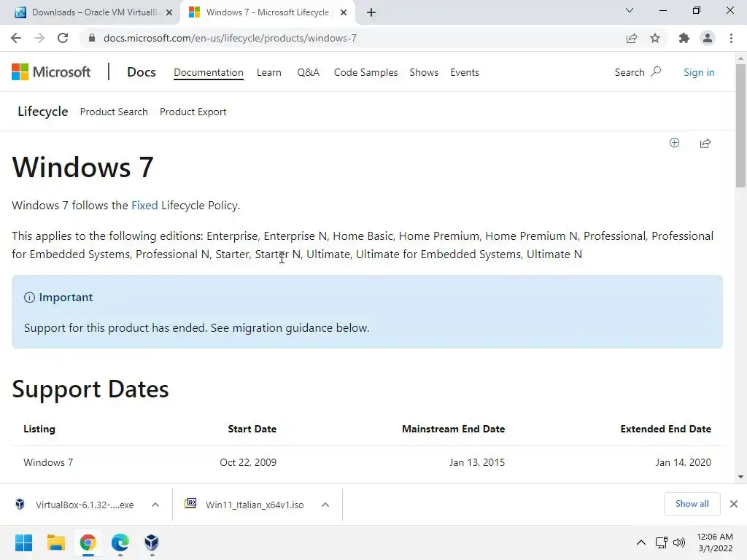The height and width of the screenshot is (560, 747).
Task: Click the Chrome taskbar icon
Action: click(x=88, y=542)
